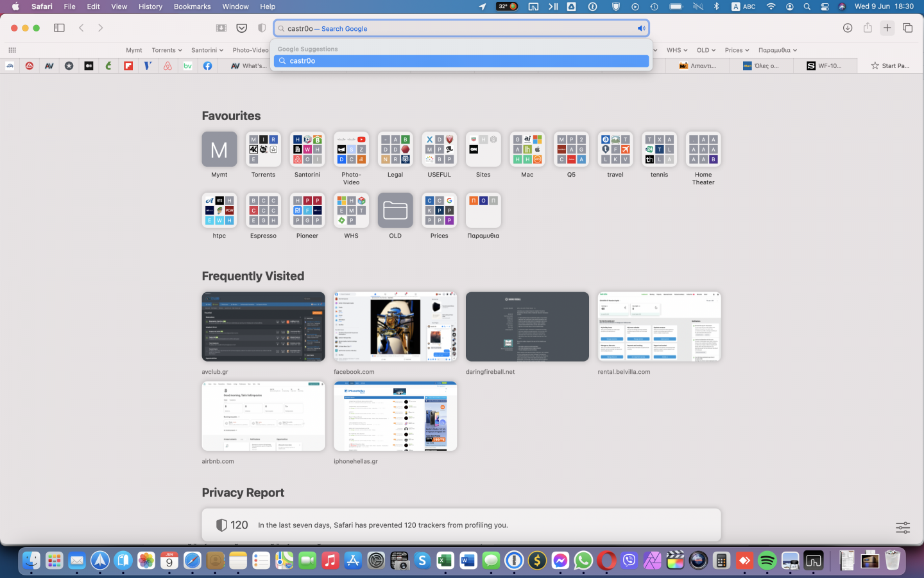Open Flipboard from the bookmarks bar favicon
924x578 pixels.
click(x=128, y=66)
